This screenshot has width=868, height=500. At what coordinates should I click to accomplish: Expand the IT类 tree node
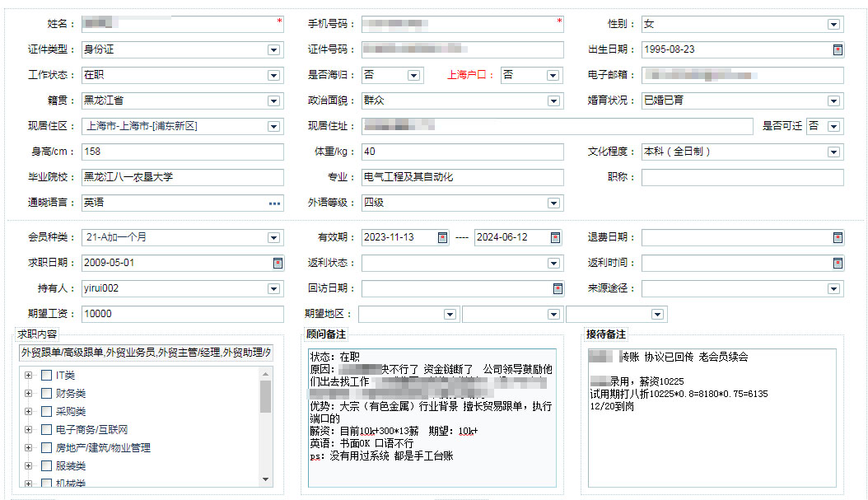28,376
